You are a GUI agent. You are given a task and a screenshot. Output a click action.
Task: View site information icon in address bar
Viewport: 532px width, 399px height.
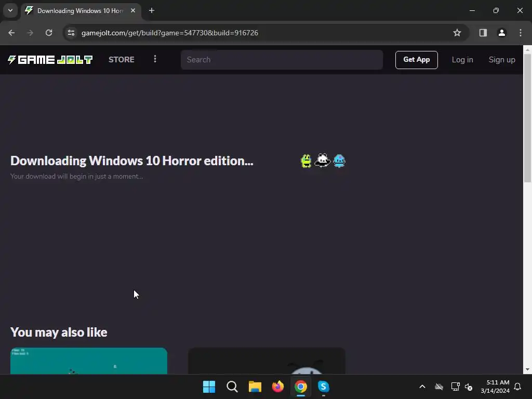click(x=71, y=33)
